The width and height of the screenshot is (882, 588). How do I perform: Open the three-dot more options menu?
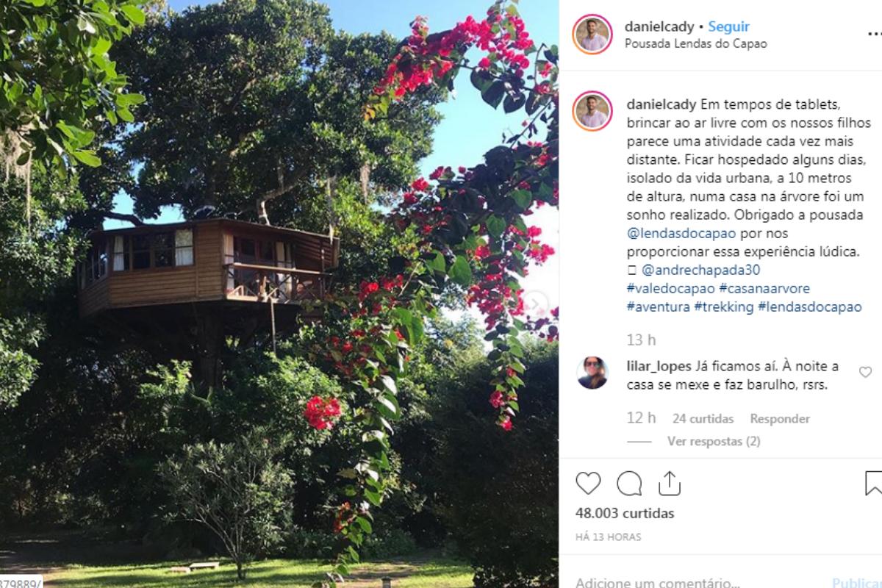click(x=874, y=35)
